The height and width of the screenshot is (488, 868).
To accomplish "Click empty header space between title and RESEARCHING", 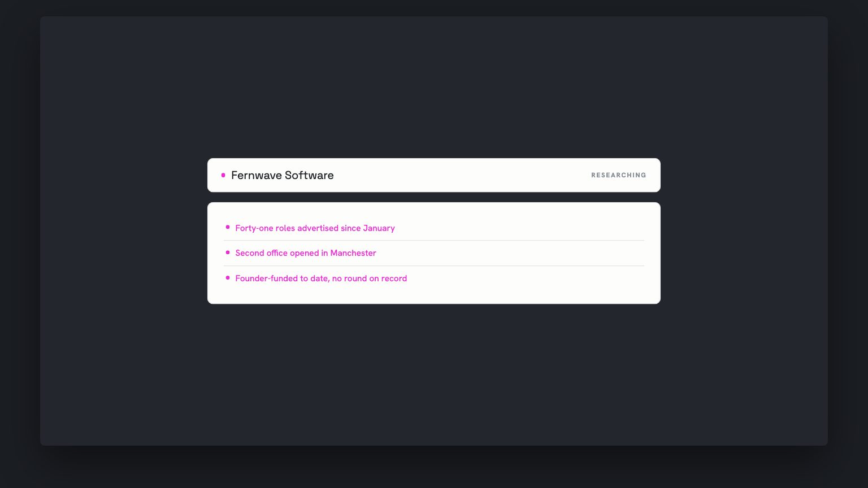I will [462, 175].
